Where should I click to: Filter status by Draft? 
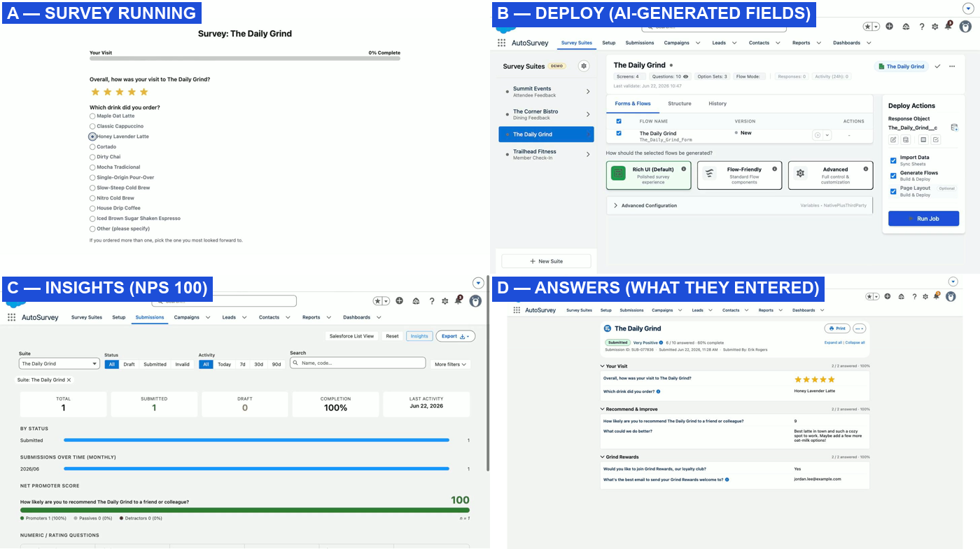pyautogui.click(x=129, y=364)
